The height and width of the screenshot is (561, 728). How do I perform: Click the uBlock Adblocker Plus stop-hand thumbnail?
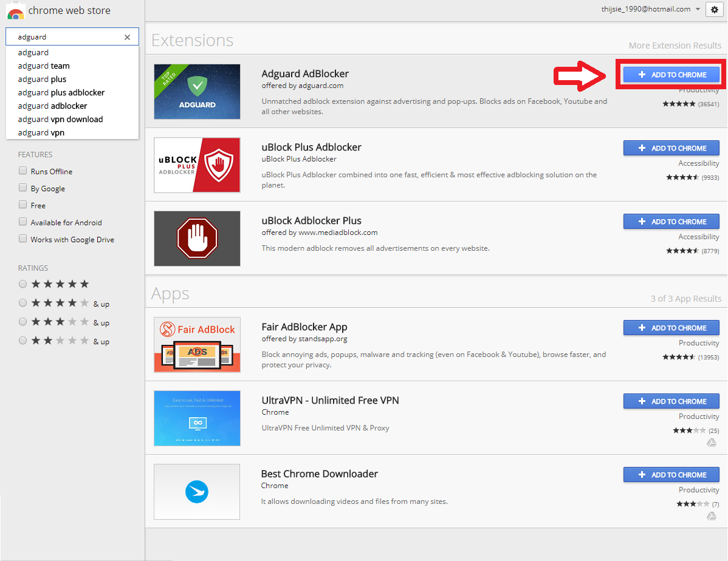coord(197,239)
